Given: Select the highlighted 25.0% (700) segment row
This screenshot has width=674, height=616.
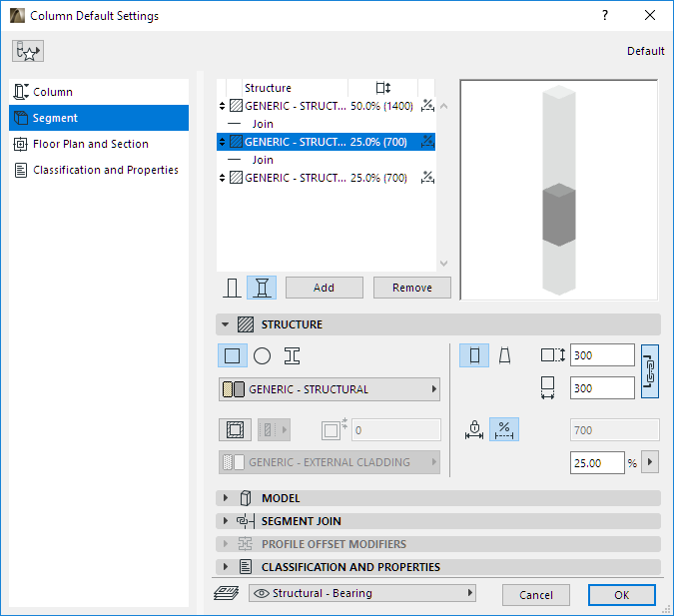Looking at the screenshot, I should (x=326, y=142).
